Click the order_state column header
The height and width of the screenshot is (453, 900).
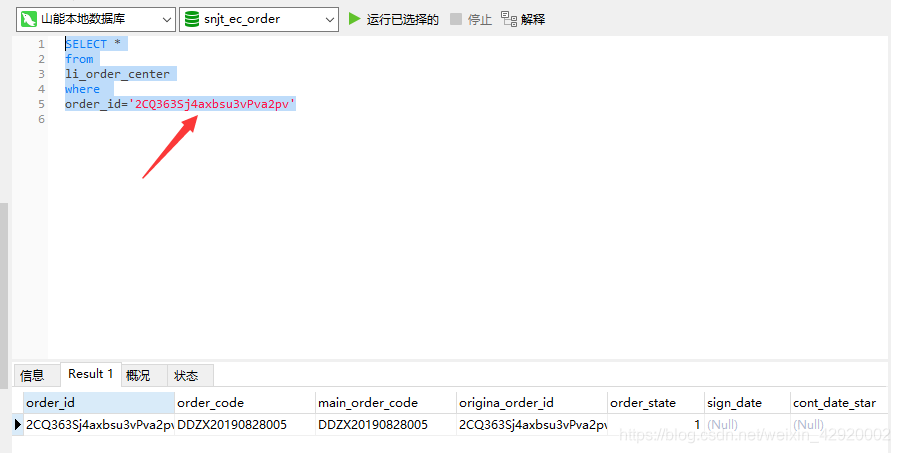[x=656, y=402]
